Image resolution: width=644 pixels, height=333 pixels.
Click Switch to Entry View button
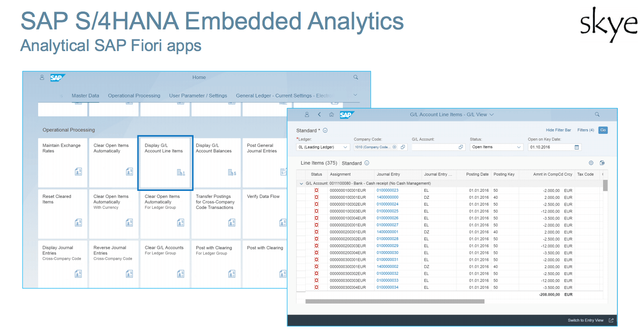[586, 320]
